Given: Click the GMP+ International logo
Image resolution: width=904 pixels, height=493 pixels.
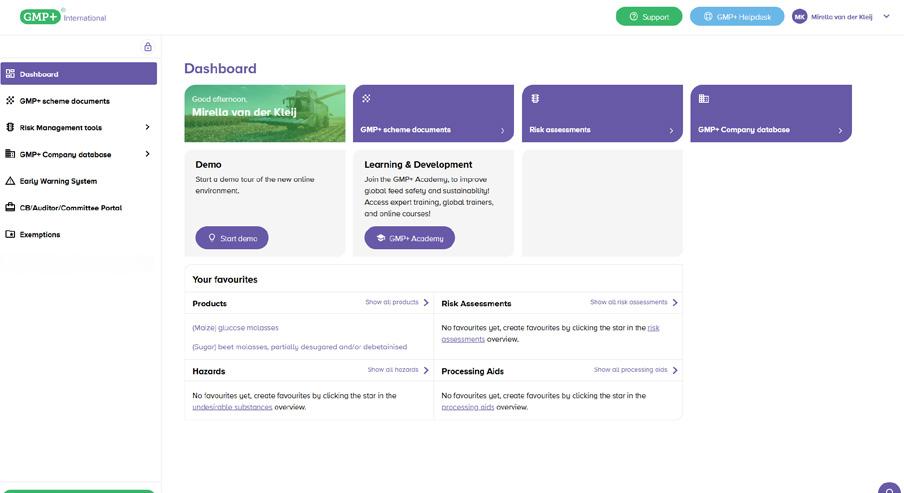Looking at the screenshot, I should (x=63, y=17).
